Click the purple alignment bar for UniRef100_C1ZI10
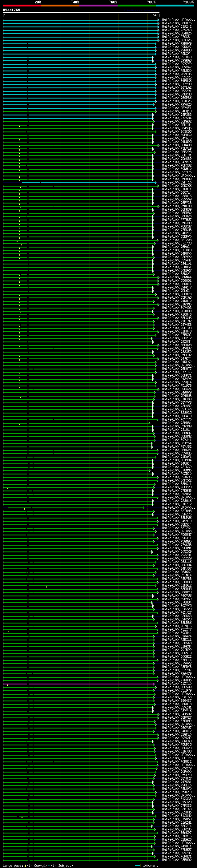Screen dimensions: 197x868 click(79, 684)
